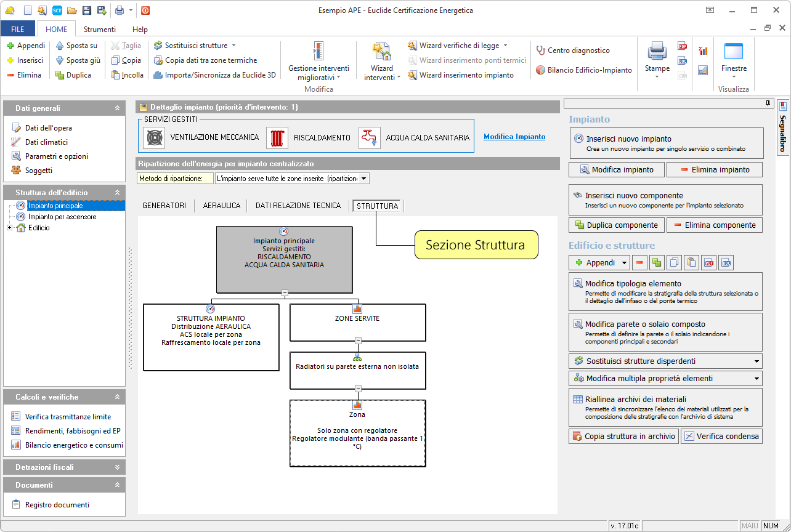This screenshot has height=532, width=791.
Task: Click the Acqua Calda Sanitaria faucet icon
Action: click(x=370, y=137)
